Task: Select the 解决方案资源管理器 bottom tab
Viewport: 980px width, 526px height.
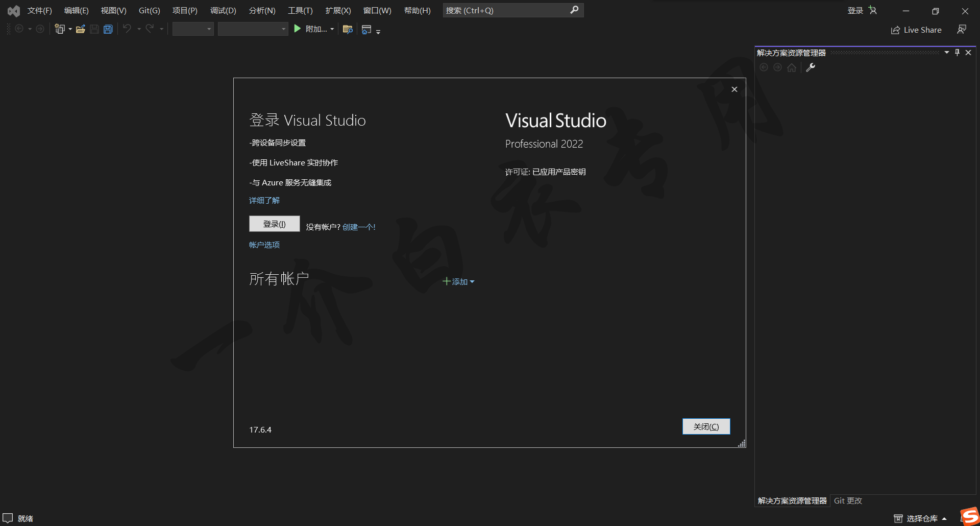Action: (792, 500)
